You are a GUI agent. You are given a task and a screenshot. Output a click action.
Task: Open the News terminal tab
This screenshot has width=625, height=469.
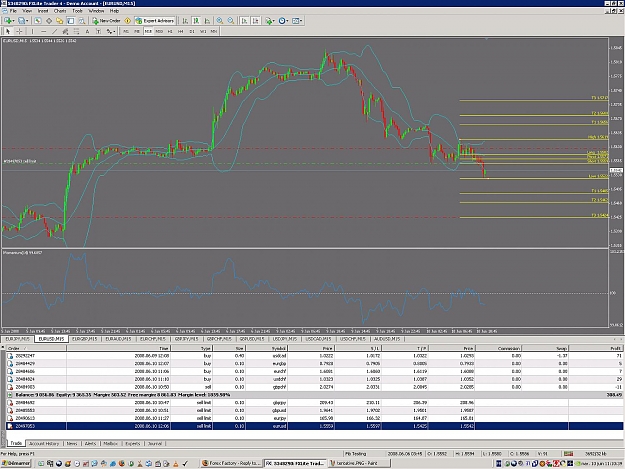coord(72,443)
